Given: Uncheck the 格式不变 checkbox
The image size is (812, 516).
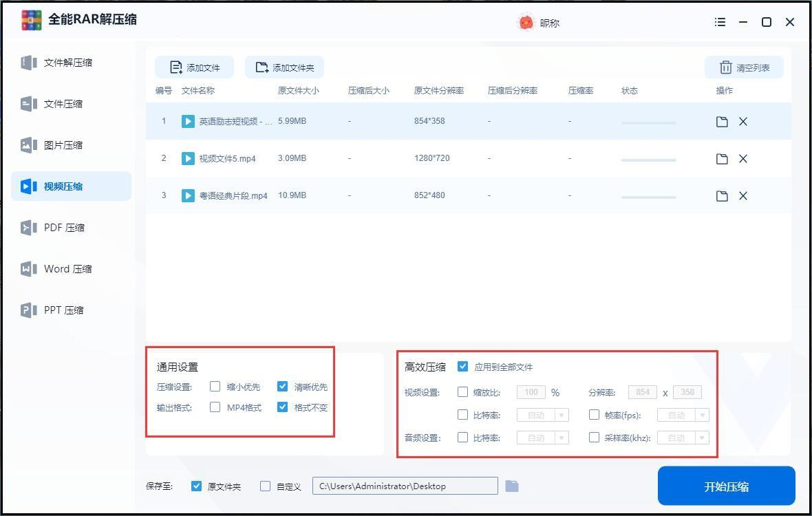Looking at the screenshot, I should [x=282, y=407].
